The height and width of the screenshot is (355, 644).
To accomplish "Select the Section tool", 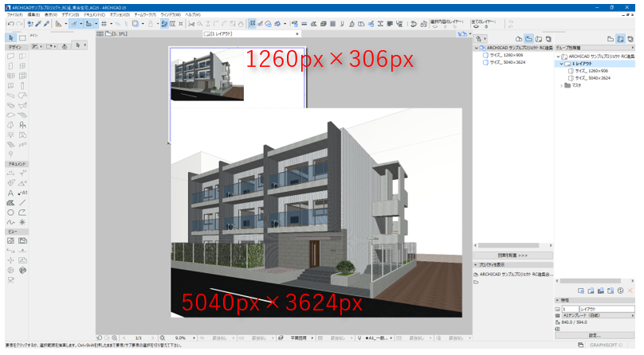I will [x=10, y=251].
